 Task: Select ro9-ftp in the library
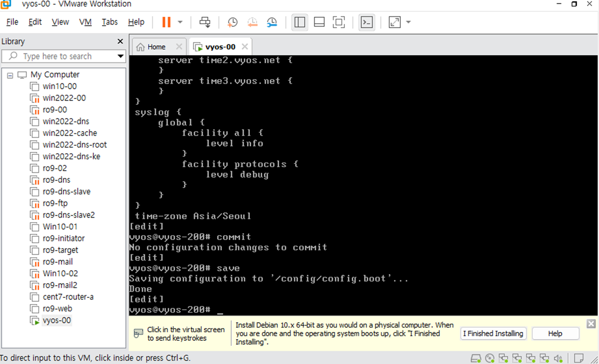pyautogui.click(x=55, y=203)
